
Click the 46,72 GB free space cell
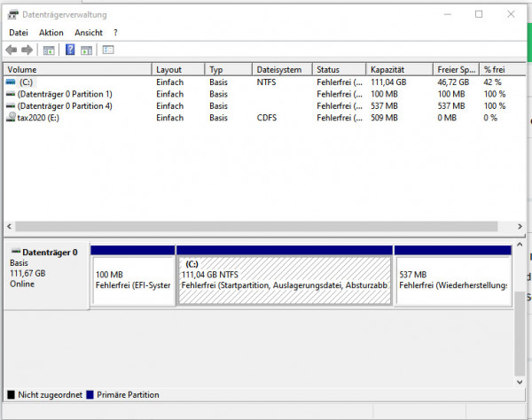point(453,82)
